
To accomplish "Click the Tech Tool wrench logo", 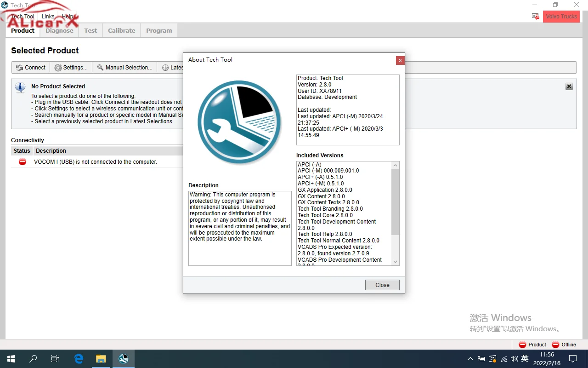I will pyautogui.click(x=239, y=122).
